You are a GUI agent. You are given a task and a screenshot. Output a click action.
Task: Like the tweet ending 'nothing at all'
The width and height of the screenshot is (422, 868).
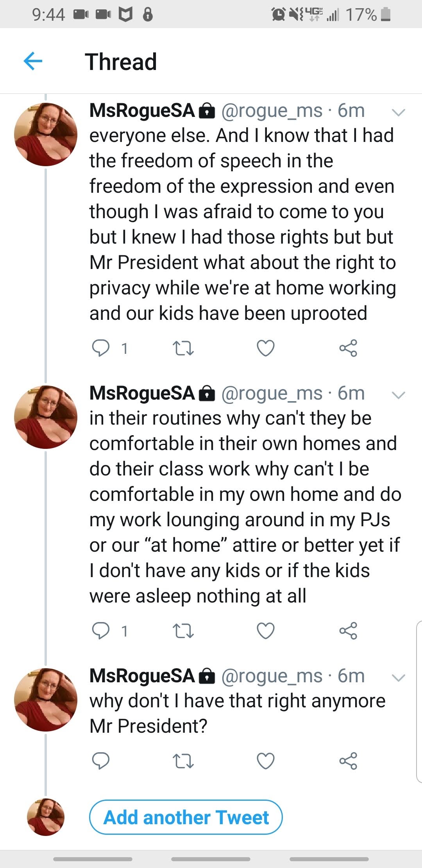[x=266, y=631]
